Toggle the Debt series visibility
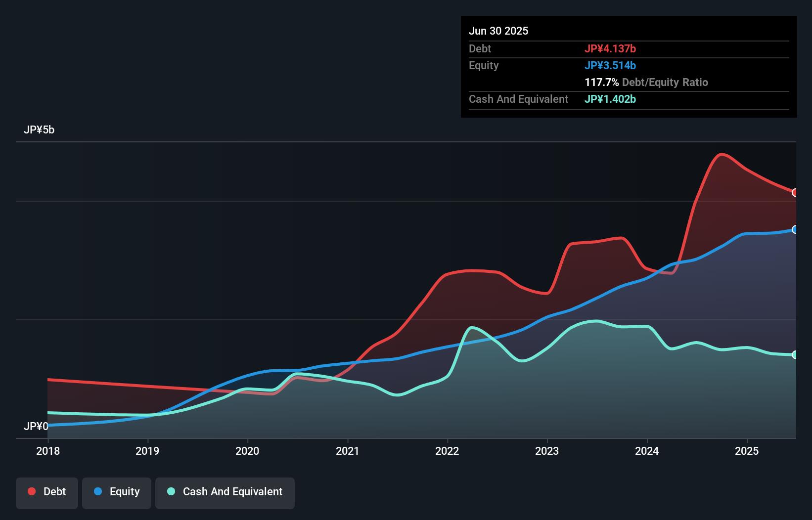 pyautogui.click(x=47, y=492)
